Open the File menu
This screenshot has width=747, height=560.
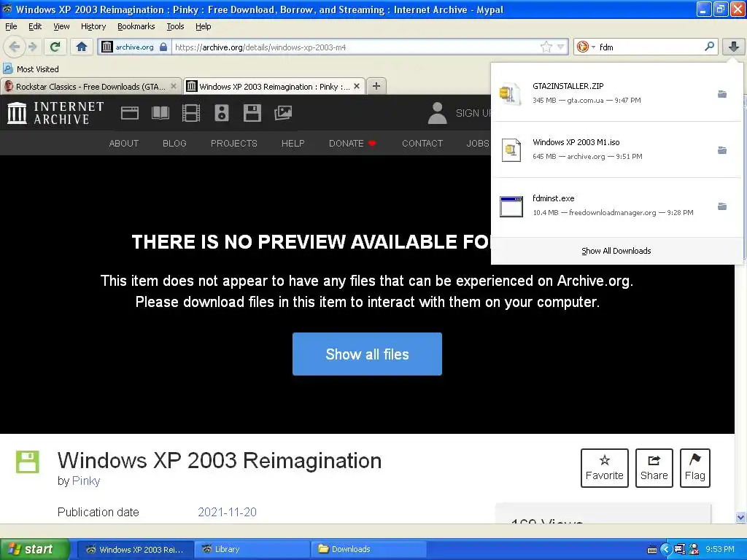click(x=11, y=26)
